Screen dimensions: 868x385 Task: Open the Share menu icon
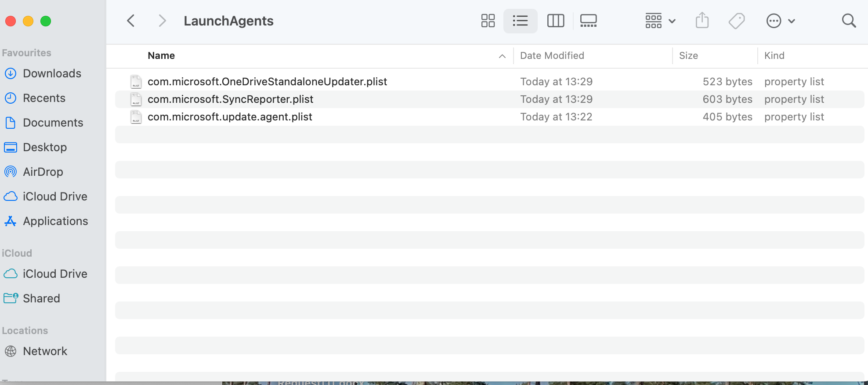pyautogui.click(x=702, y=20)
